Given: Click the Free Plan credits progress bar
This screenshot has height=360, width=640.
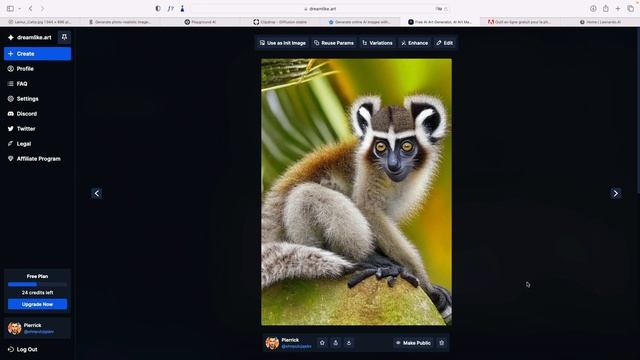Looking at the screenshot, I should pos(37,284).
